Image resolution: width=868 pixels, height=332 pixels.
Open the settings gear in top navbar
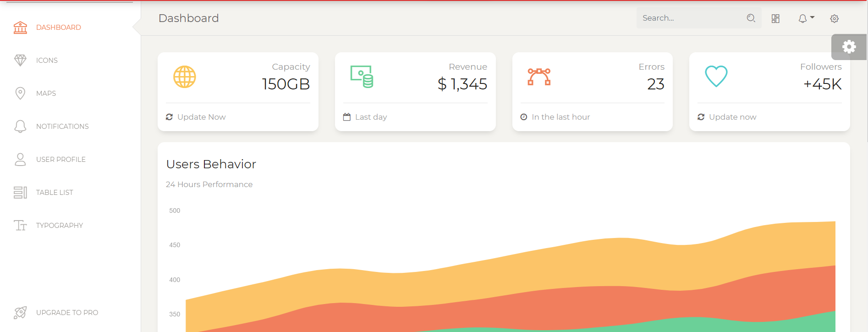pos(835,18)
